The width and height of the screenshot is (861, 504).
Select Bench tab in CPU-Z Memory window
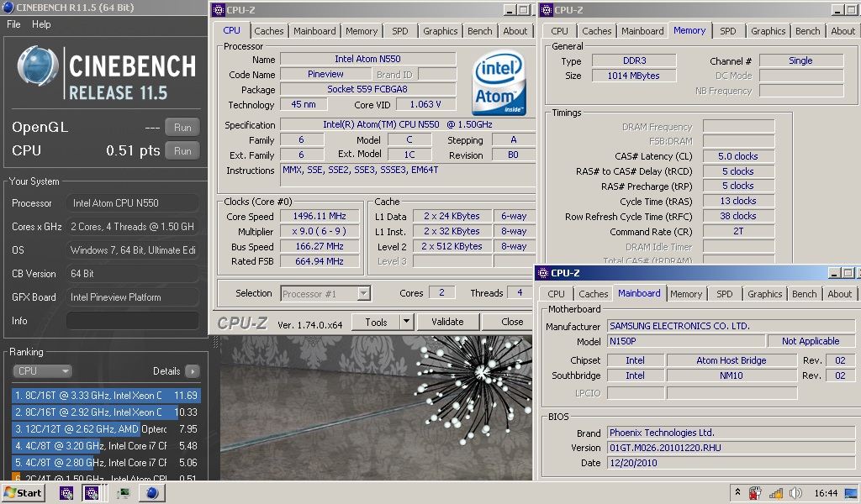point(807,31)
